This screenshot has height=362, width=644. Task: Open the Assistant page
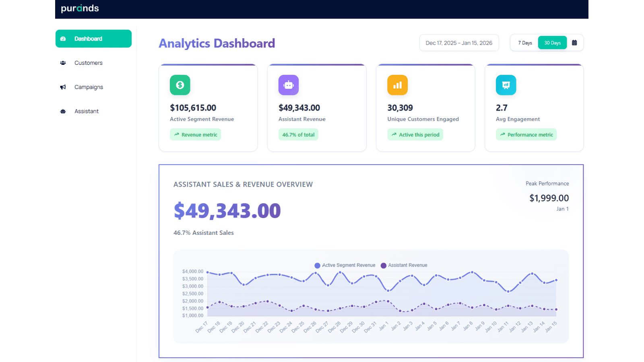pos(87,111)
